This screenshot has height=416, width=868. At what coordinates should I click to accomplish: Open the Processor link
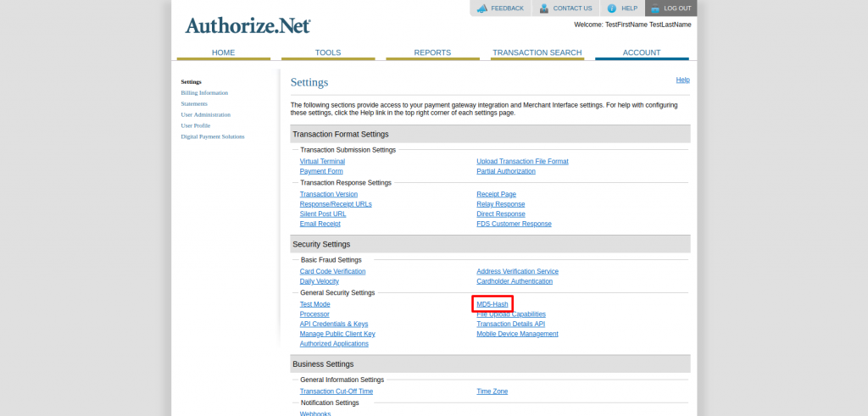[x=314, y=314]
